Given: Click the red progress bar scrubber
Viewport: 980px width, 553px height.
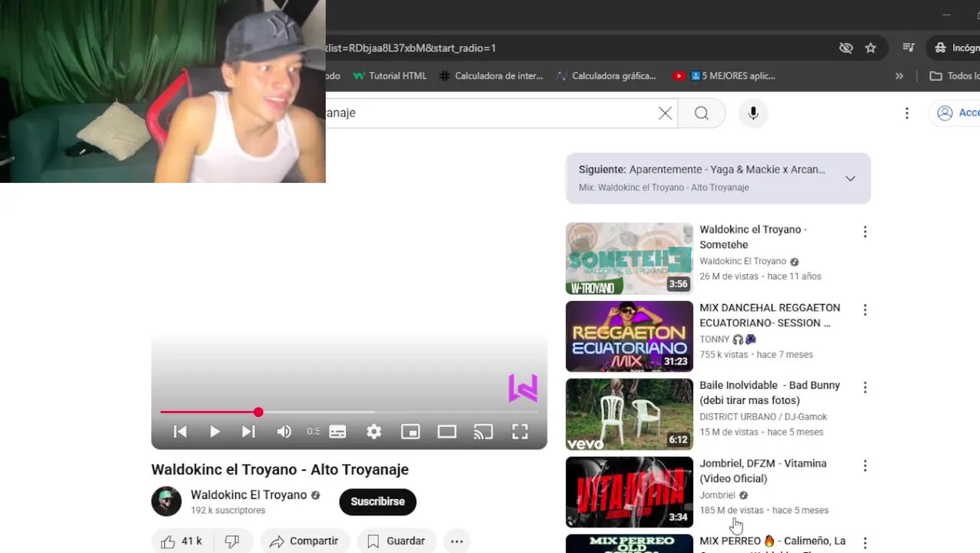Looking at the screenshot, I should point(258,412).
